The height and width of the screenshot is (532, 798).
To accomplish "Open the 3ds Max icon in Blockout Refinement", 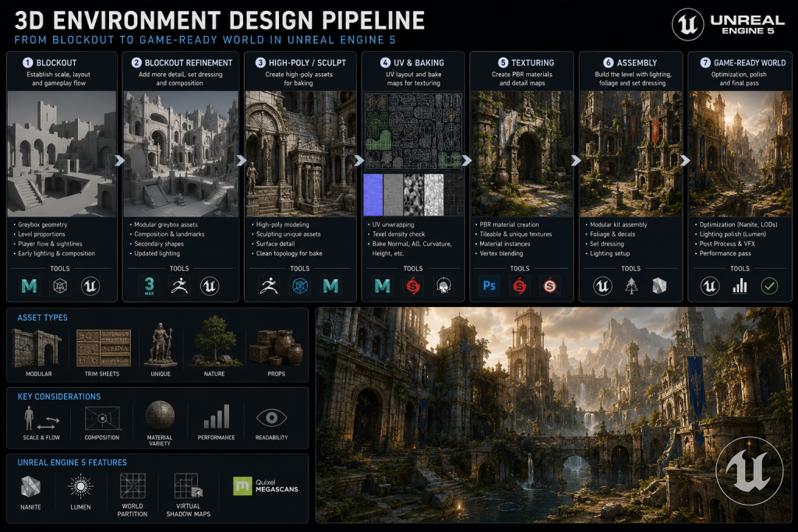I will click(x=149, y=286).
